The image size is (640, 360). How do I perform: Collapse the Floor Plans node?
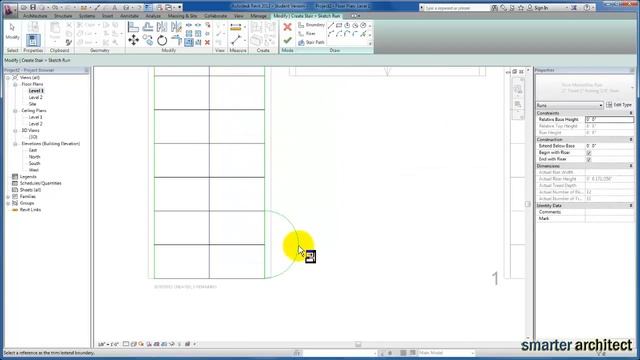[x=15, y=84]
